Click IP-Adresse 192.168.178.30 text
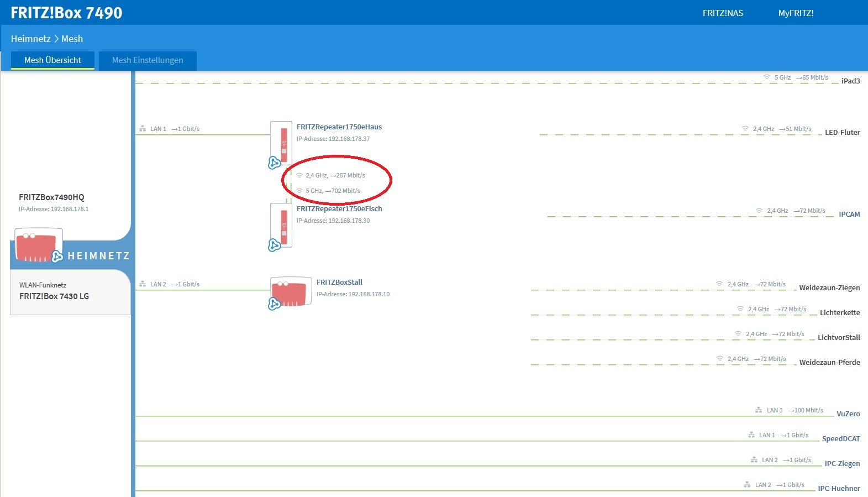This screenshot has width=868, height=497. pos(333,221)
